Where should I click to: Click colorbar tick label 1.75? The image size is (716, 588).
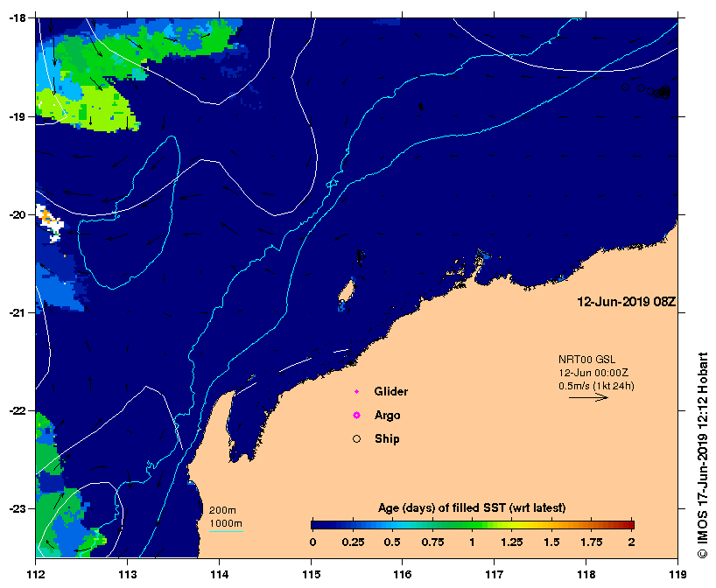point(592,542)
